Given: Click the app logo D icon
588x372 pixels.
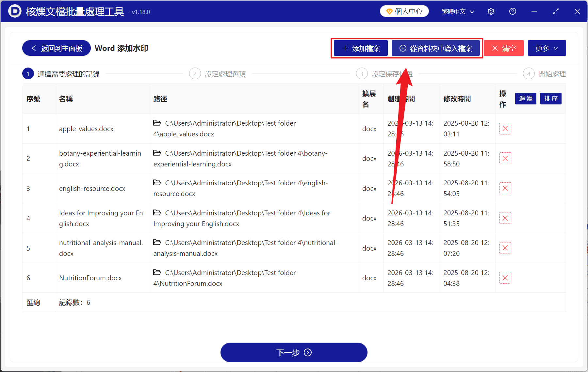Looking at the screenshot, I should coord(15,11).
